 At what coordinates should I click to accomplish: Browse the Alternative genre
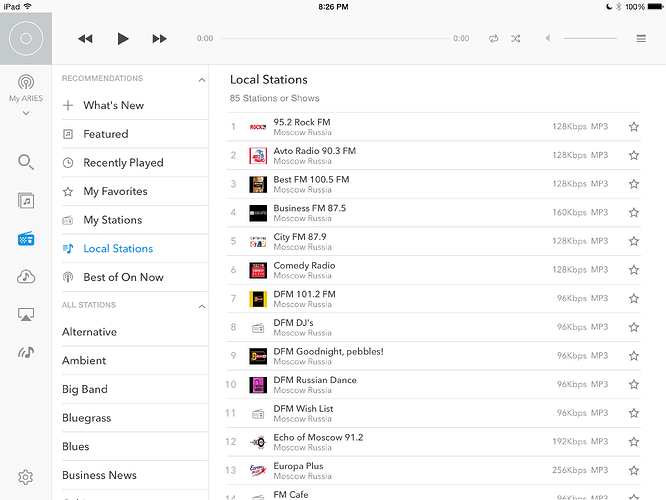pos(135,332)
